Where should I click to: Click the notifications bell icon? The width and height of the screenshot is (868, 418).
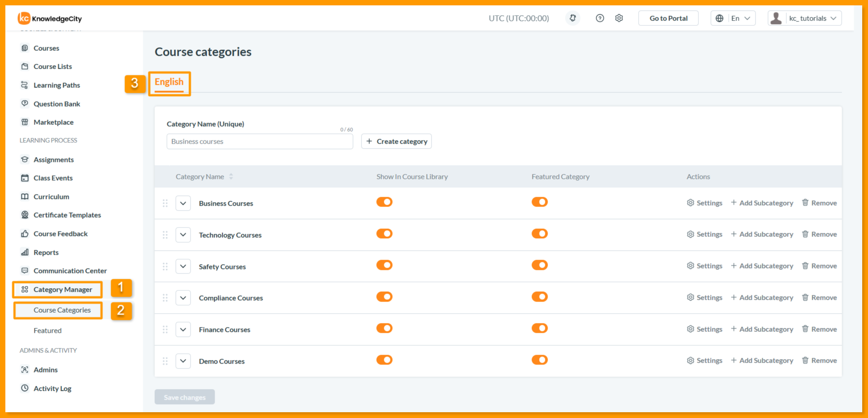tap(573, 18)
